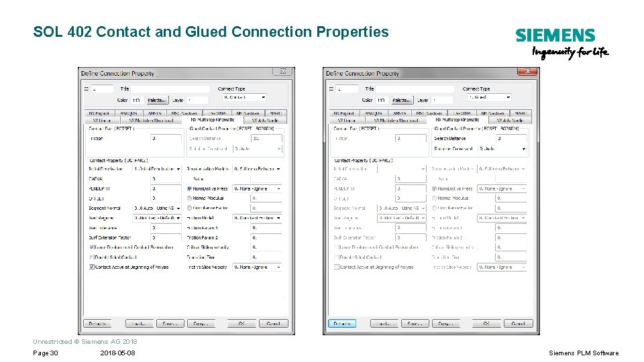
Task: Click OFFSET field in Contact dialog
Action: pyautogui.click(x=166, y=198)
